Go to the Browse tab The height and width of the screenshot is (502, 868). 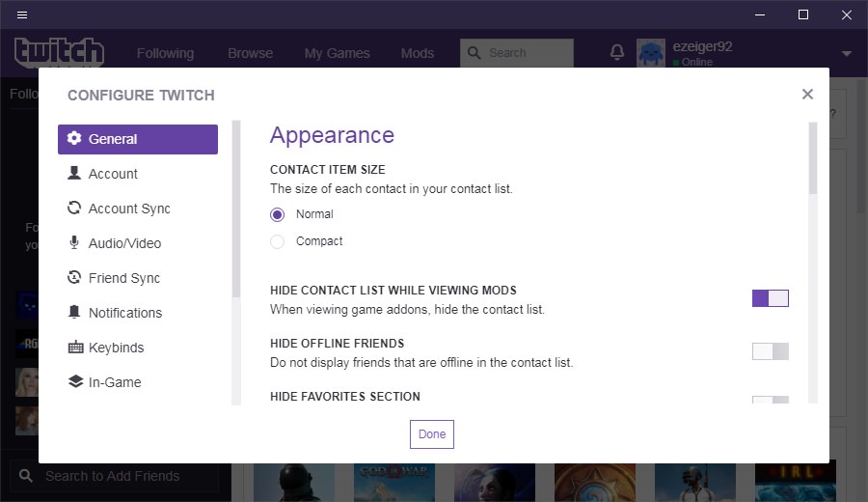250,53
